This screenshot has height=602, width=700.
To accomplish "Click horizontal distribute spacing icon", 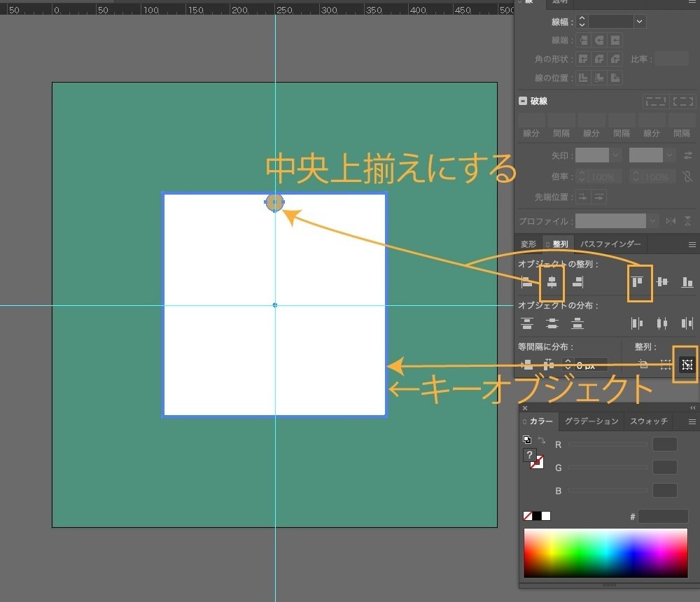I will click(x=549, y=365).
